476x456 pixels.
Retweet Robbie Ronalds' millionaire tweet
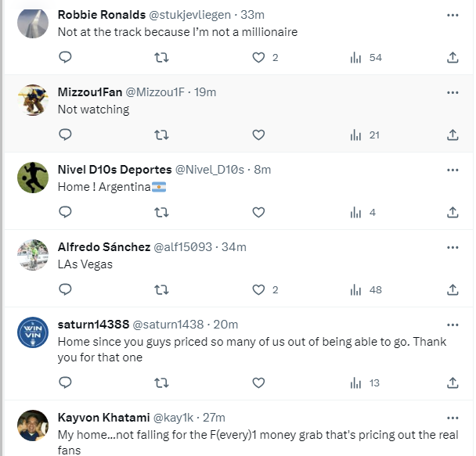[161, 57]
